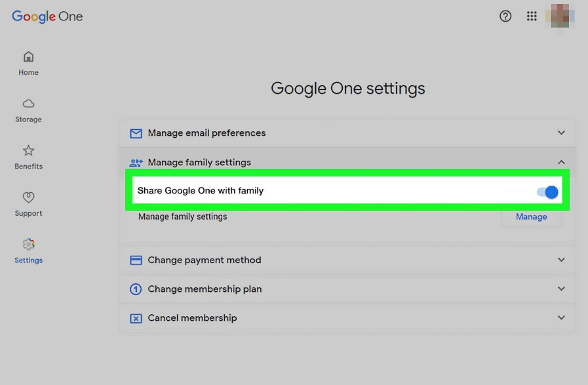
Task: Open Benefits in sidebar
Action: (28, 157)
